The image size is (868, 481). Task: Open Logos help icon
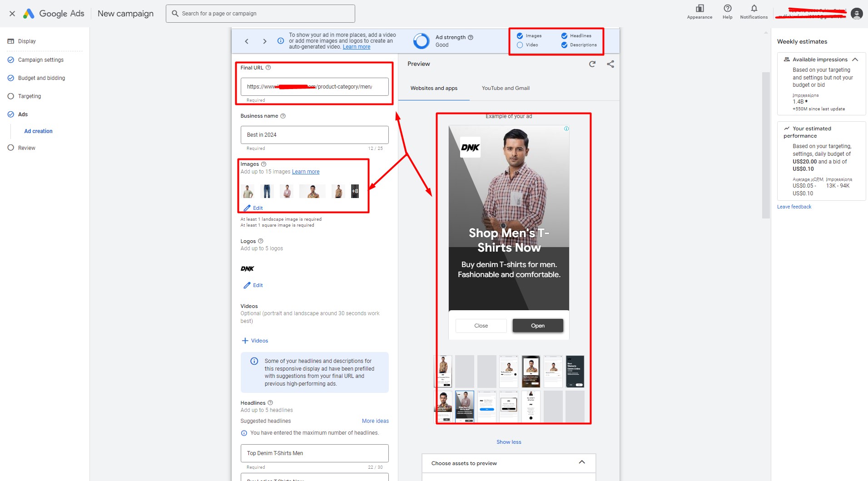pyautogui.click(x=261, y=241)
